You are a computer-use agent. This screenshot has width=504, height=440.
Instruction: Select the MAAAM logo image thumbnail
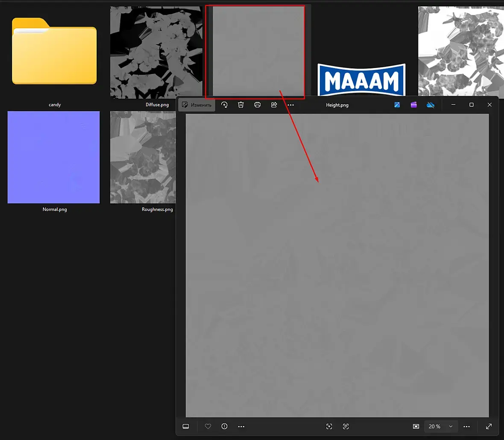pyautogui.click(x=362, y=80)
